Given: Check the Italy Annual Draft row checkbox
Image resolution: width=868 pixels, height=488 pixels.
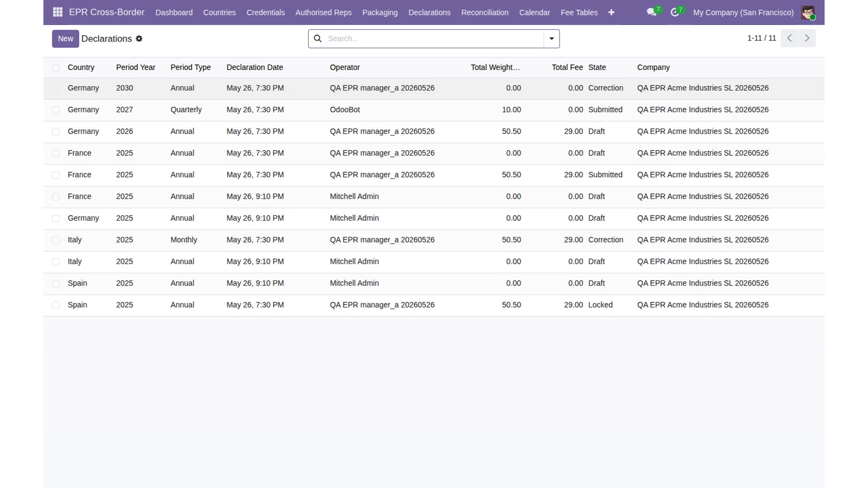Looking at the screenshot, I should point(56,262).
